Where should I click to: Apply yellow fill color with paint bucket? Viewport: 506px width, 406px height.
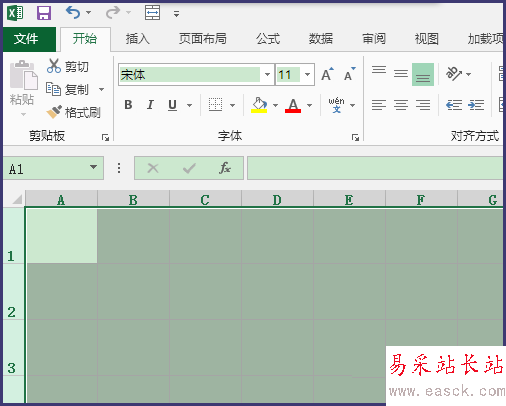pyautogui.click(x=259, y=105)
